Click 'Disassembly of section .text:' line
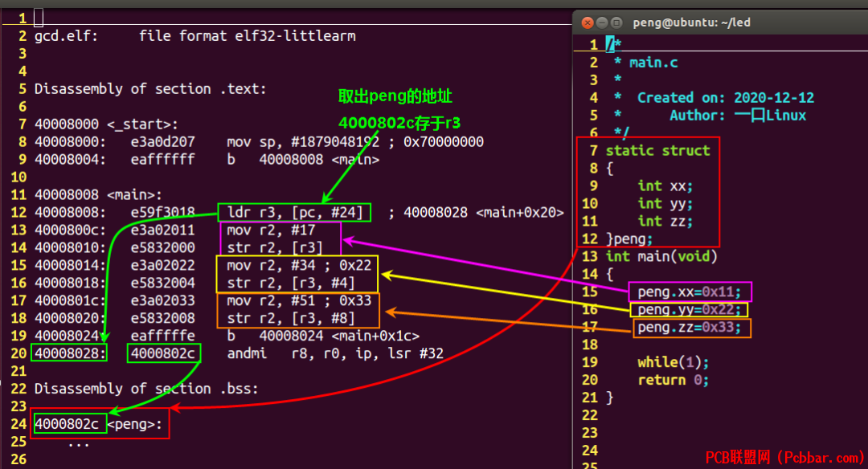This screenshot has width=868, height=469. tap(150, 89)
